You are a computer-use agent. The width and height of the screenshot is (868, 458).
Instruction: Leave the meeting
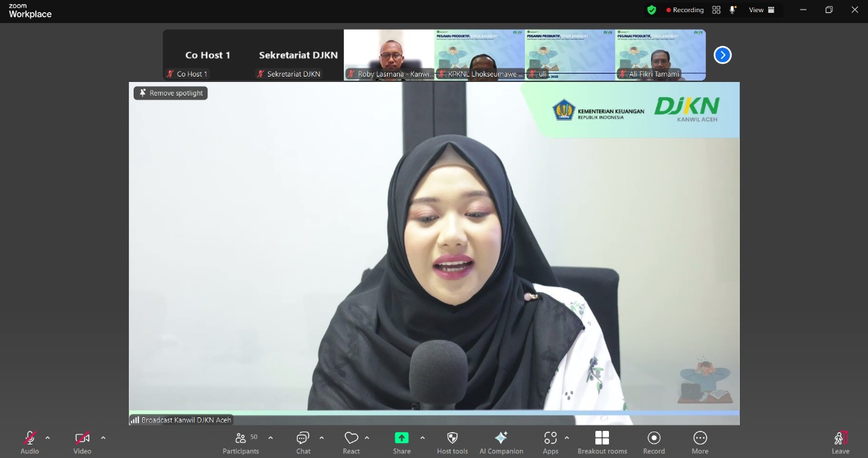pyautogui.click(x=840, y=442)
